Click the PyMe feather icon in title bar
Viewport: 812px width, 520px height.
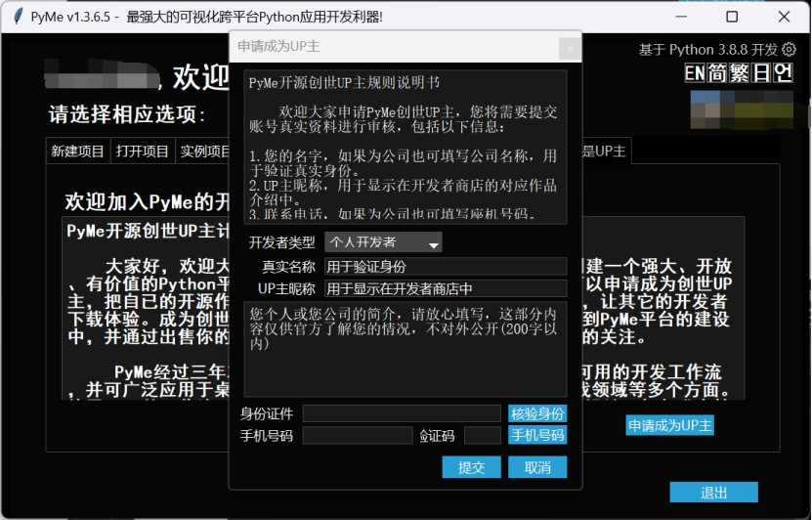coord(19,17)
